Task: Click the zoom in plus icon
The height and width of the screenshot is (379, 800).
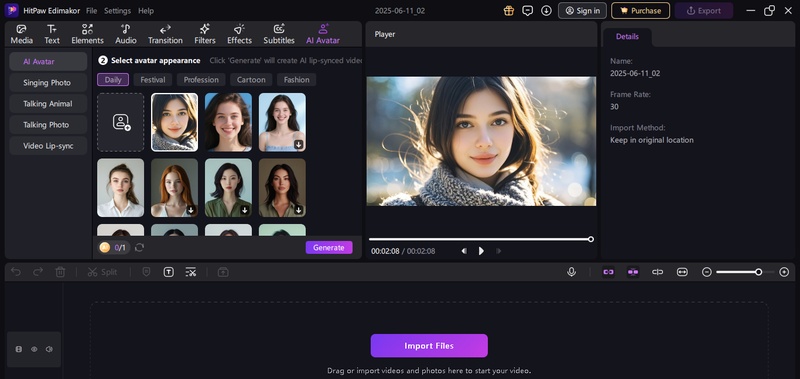Action: pos(784,272)
